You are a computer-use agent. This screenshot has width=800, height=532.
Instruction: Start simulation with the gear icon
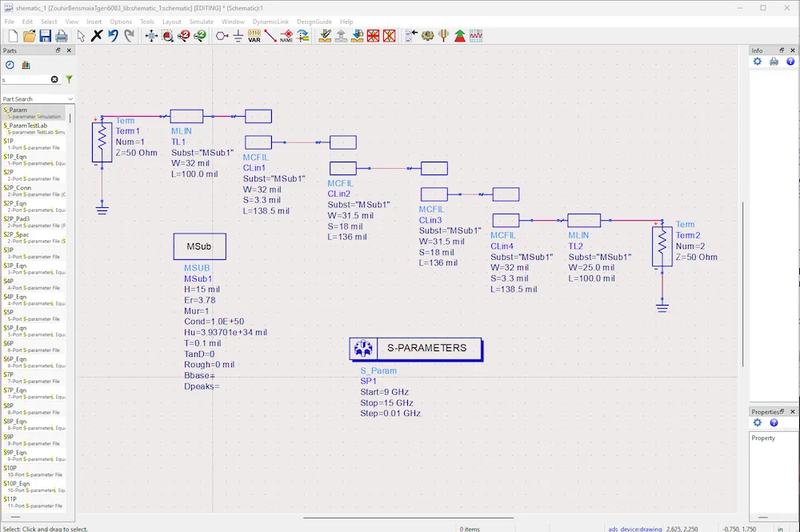coord(427,36)
